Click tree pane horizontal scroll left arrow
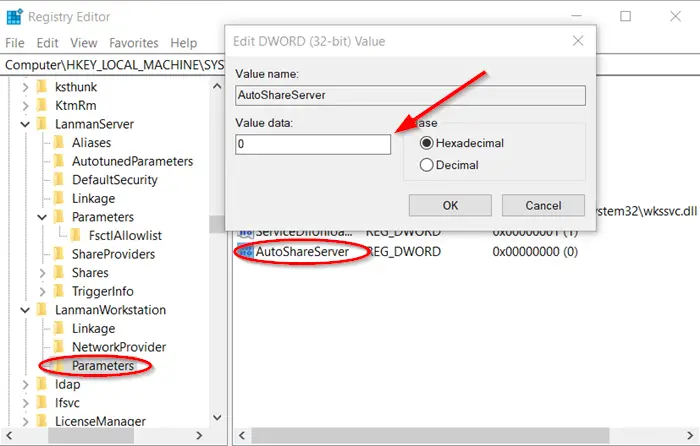700x446 pixels. pos(9,435)
